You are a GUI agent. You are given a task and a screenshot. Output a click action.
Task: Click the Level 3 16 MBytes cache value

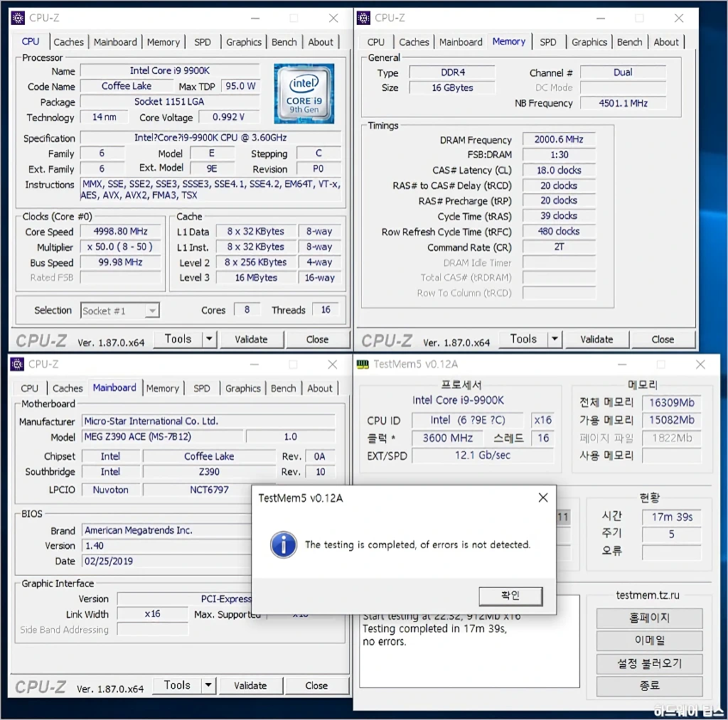pyautogui.click(x=256, y=278)
